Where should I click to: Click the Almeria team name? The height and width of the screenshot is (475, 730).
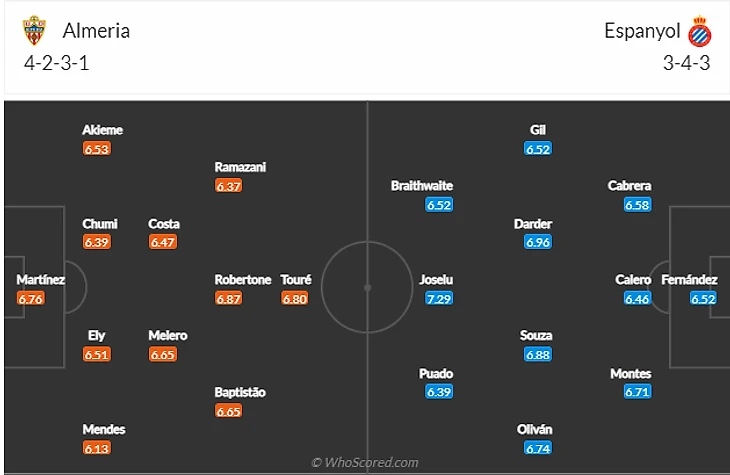[x=96, y=31]
